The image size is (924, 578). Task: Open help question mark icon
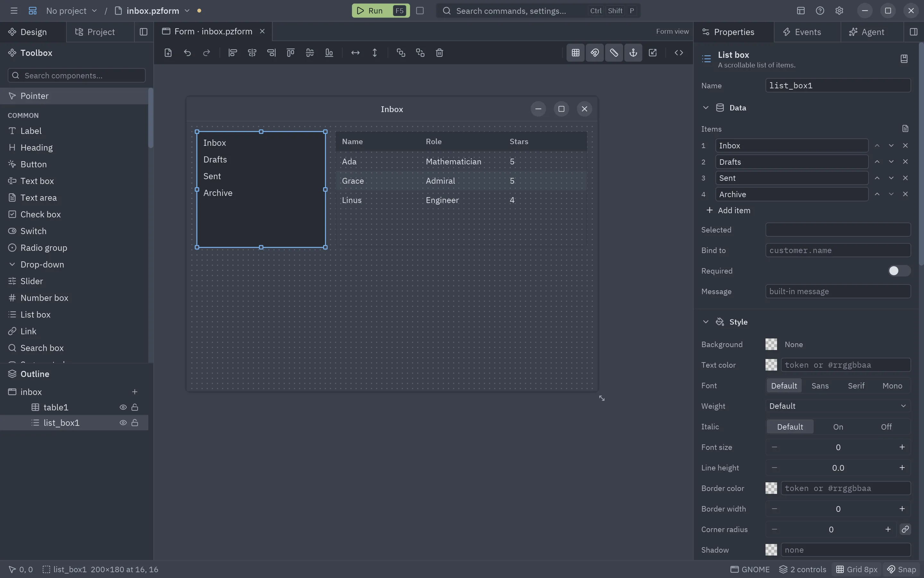(820, 11)
